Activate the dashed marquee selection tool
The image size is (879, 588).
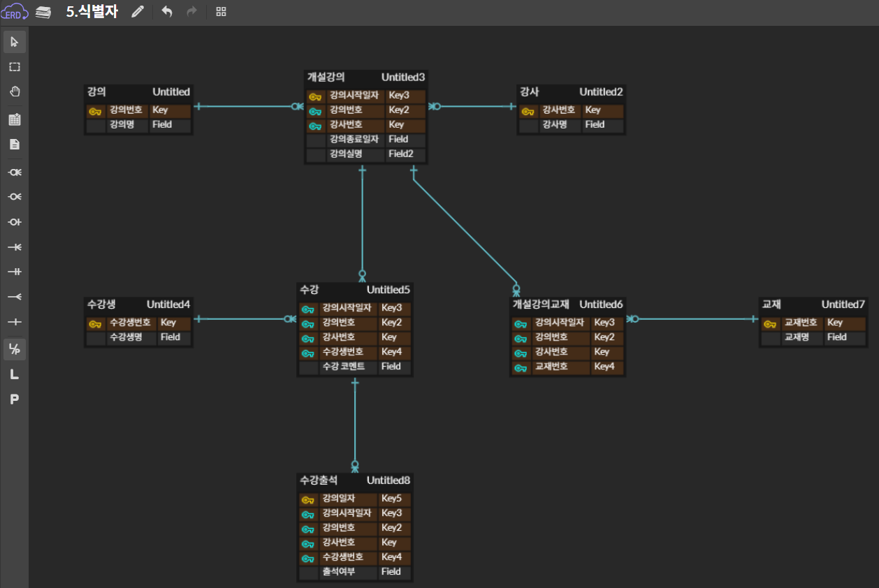click(x=15, y=67)
